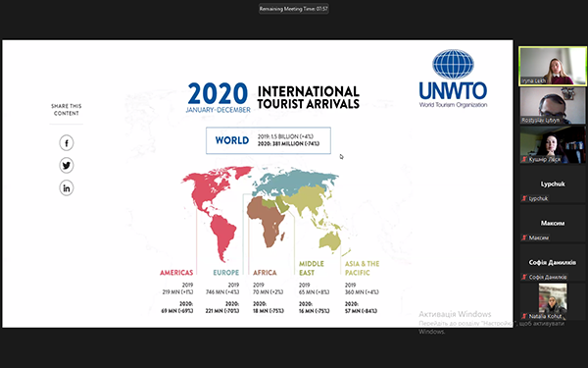The image size is (588, 368).
Task: Click the Remaining Meeting Time indicator
Action: [294, 9]
